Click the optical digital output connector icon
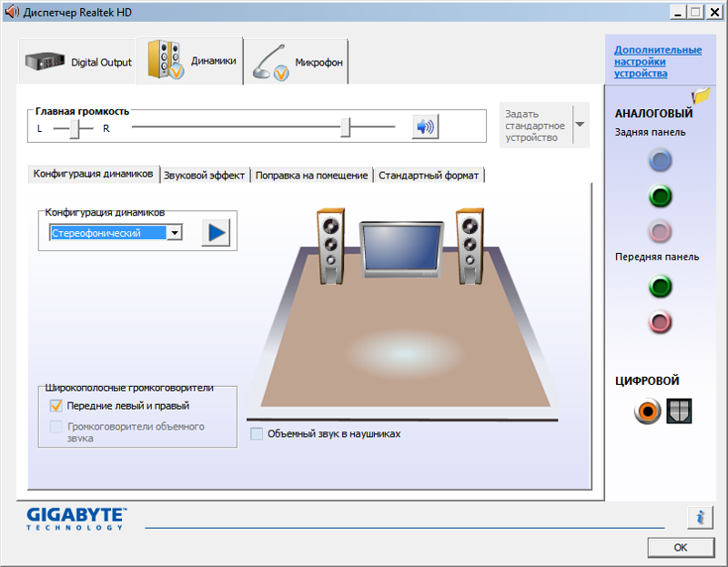The width and height of the screenshot is (728, 567). (x=679, y=411)
